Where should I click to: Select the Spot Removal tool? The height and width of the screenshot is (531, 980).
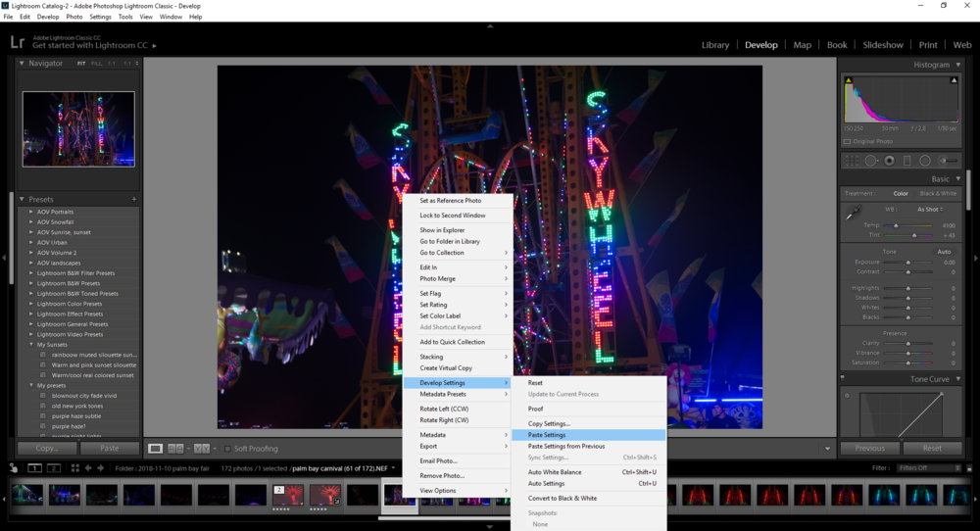coord(870,160)
